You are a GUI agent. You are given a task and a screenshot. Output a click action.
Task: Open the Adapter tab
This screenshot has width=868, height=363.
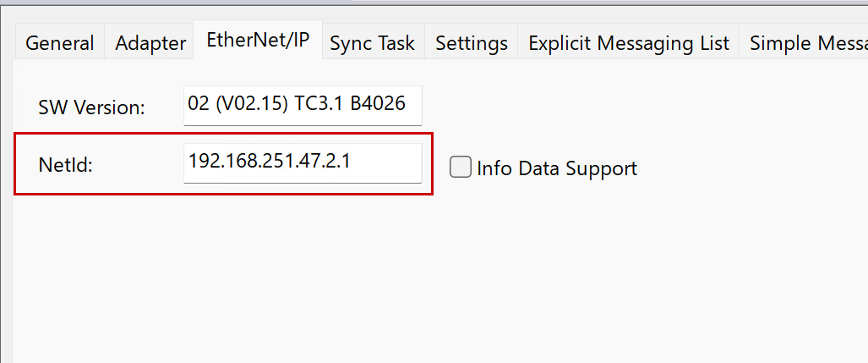click(x=150, y=43)
